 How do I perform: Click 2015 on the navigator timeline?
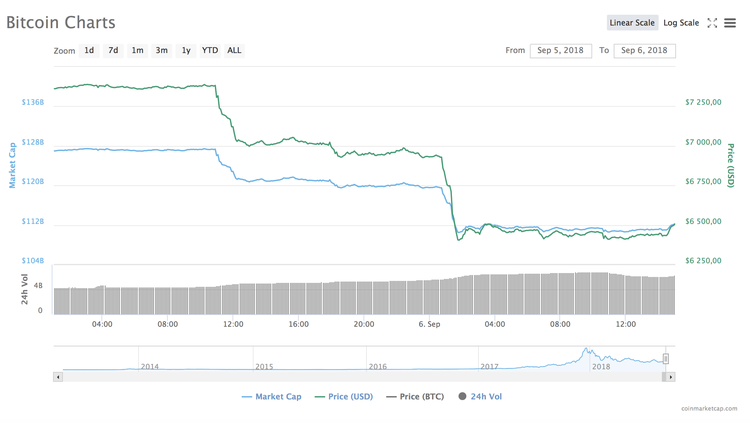click(x=264, y=367)
